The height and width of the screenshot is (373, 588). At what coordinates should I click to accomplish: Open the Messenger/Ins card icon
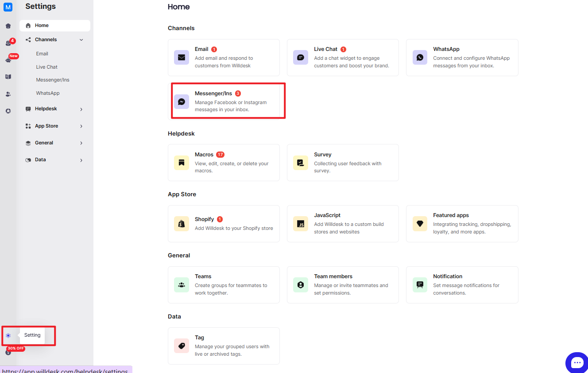pyautogui.click(x=182, y=101)
